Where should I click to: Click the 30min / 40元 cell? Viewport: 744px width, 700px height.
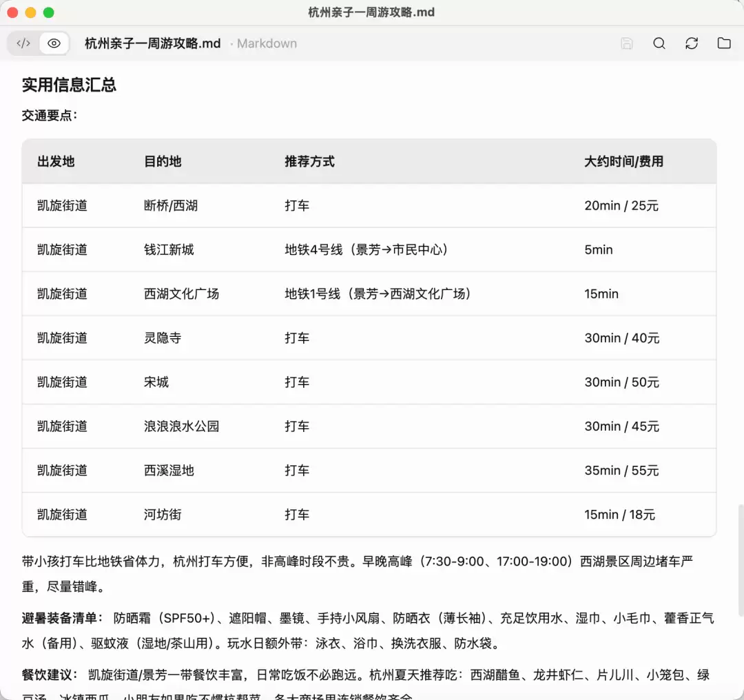point(621,338)
